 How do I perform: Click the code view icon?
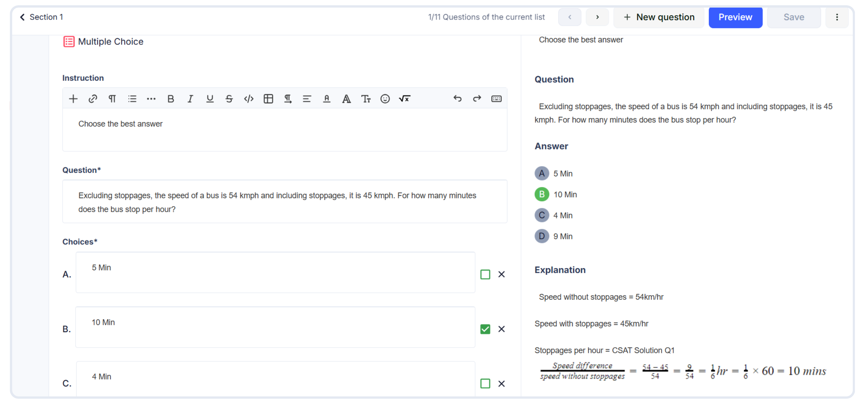pyautogui.click(x=249, y=99)
